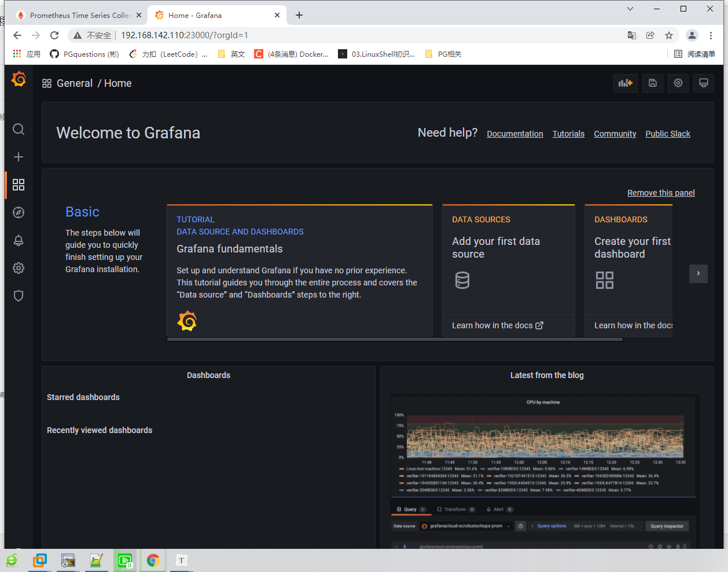Reload the page with refresh icon
The image size is (728, 572).
(x=54, y=35)
